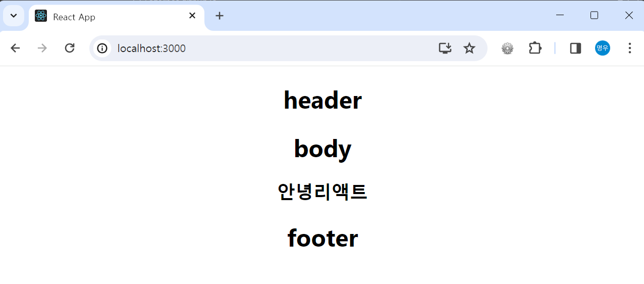Image resolution: width=644 pixels, height=284 pixels.
Task: Toggle the browser side panel
Action: tap(575, 48)
